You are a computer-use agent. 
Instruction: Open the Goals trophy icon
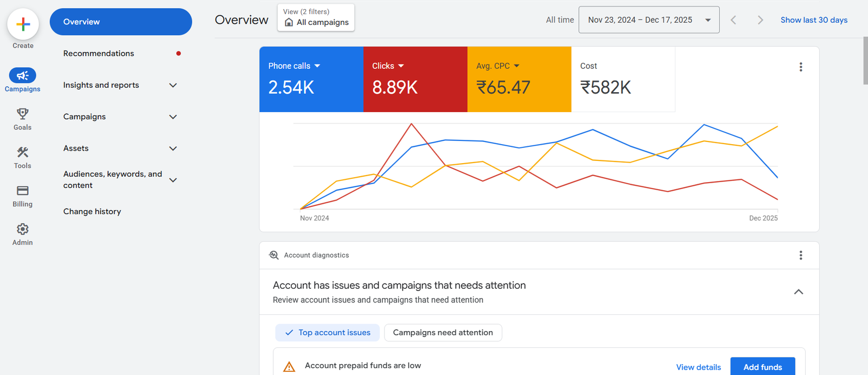[x=23, y=114]
